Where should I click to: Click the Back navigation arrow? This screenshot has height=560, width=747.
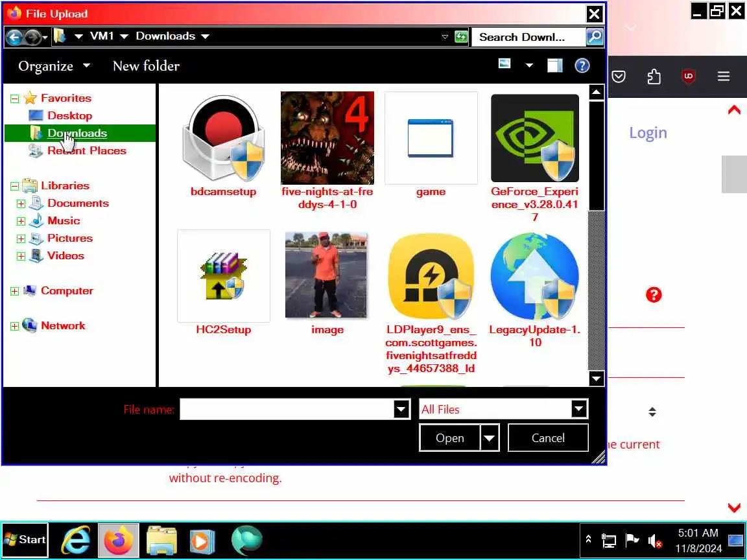click(14, 37)
